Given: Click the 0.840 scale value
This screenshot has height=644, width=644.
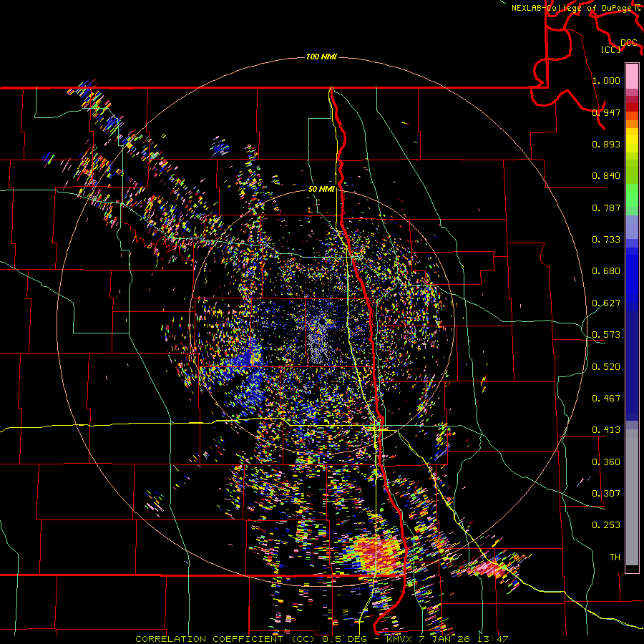Looking at the screenshot, I should tap(606, 176).
